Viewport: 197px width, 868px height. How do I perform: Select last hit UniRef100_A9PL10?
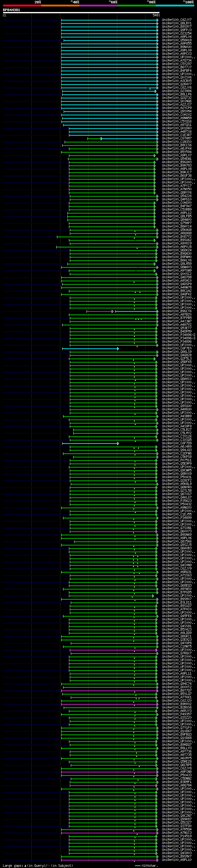[x=177, y=860]
